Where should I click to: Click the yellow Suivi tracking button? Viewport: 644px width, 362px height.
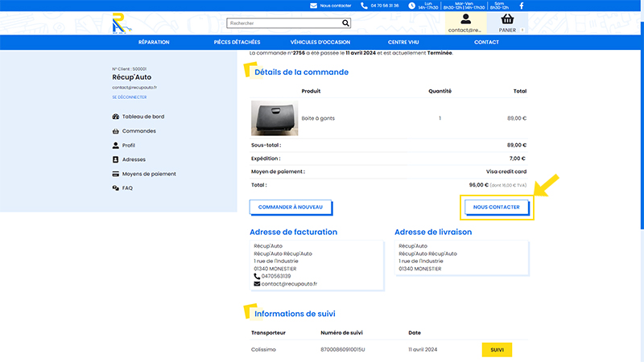pos(497,350)
